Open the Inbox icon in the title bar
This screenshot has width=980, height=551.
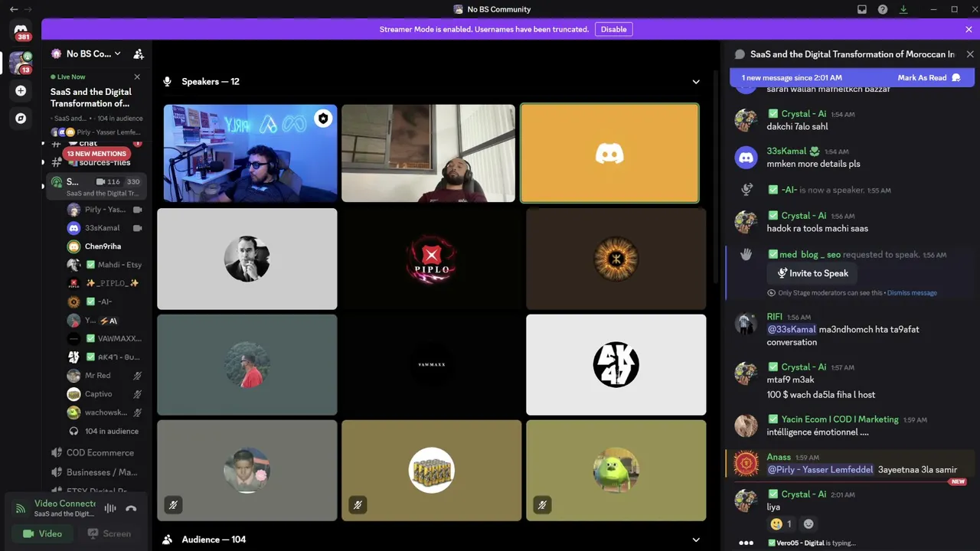[x=862, y=9]
